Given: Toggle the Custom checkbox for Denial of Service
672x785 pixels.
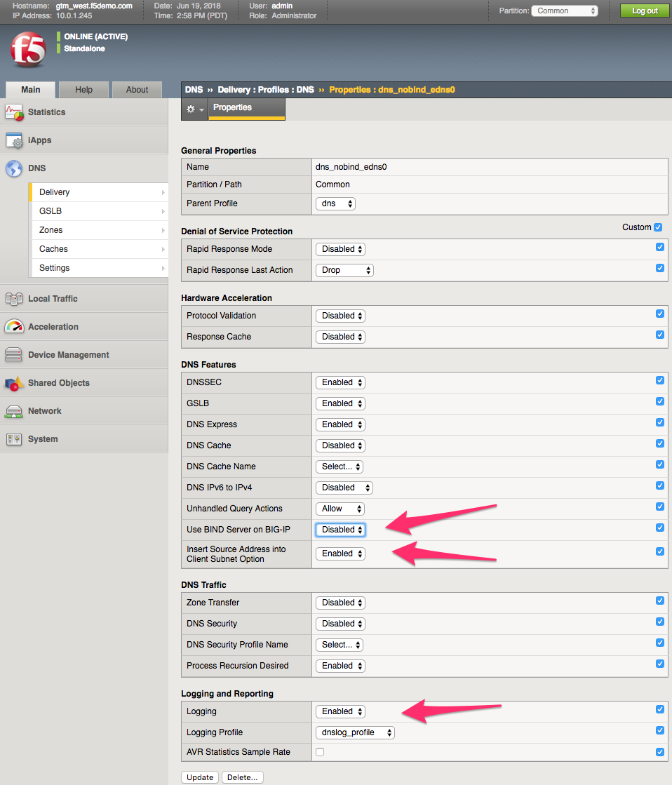Looking at the screenshot, I should [658, 227].
